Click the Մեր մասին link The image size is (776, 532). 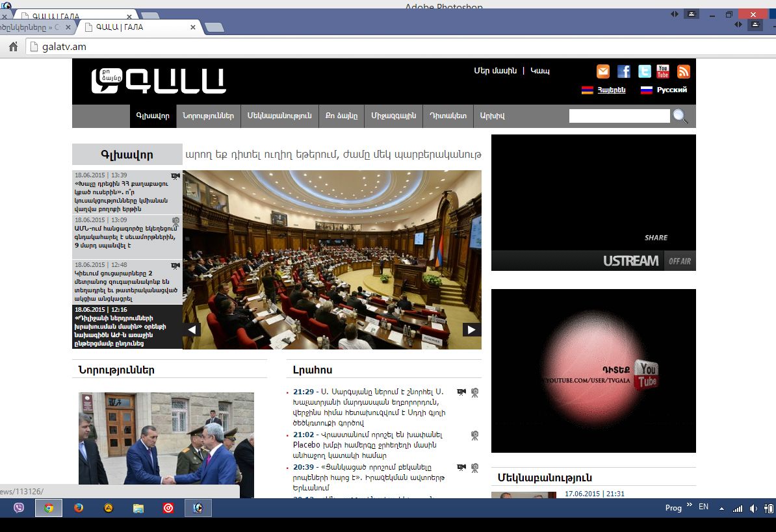click(495, 71)
